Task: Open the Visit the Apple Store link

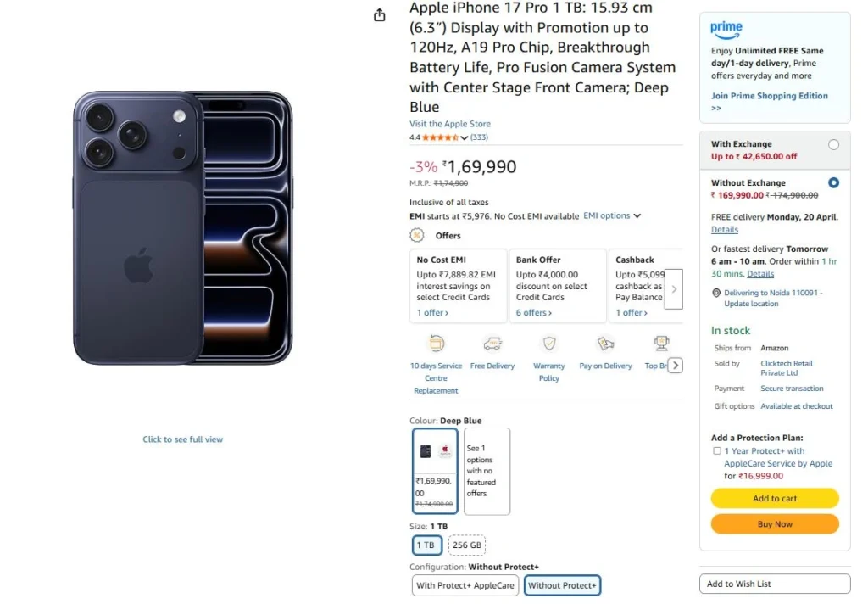Action: (450, 124)
